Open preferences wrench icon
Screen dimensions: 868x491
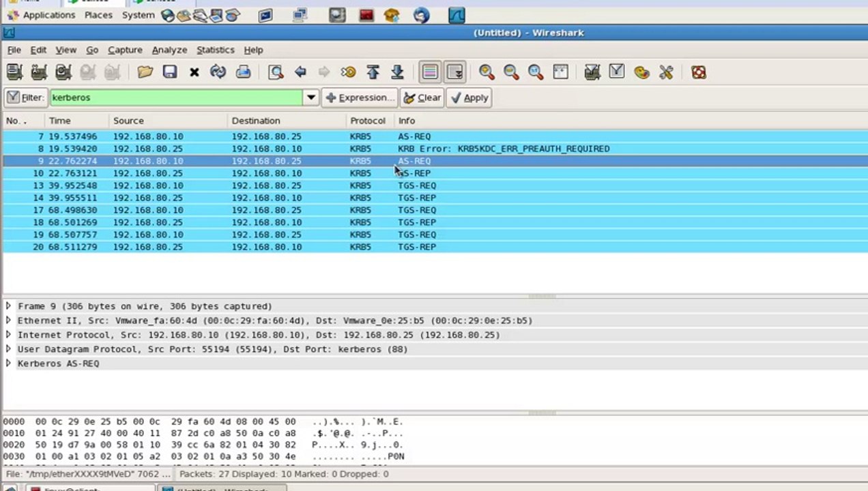click(x=666, y=72)
